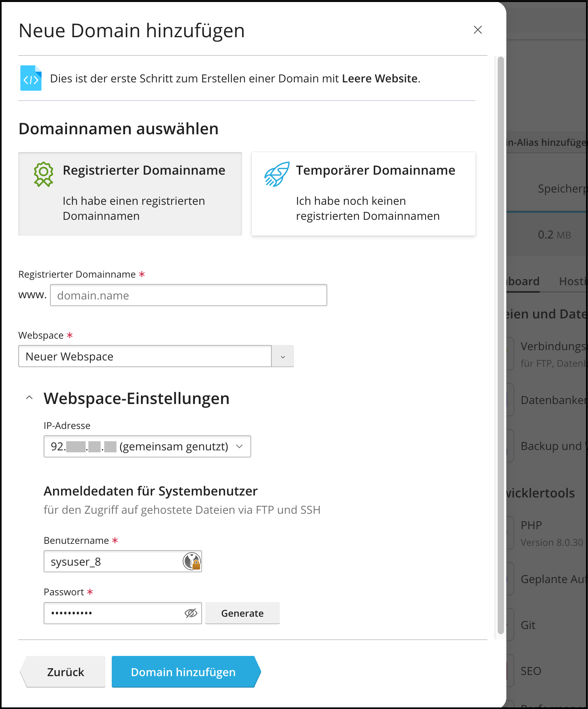Click Alias hinzufügen button in background
Screen dimensions: 588x709
point(547,143)
